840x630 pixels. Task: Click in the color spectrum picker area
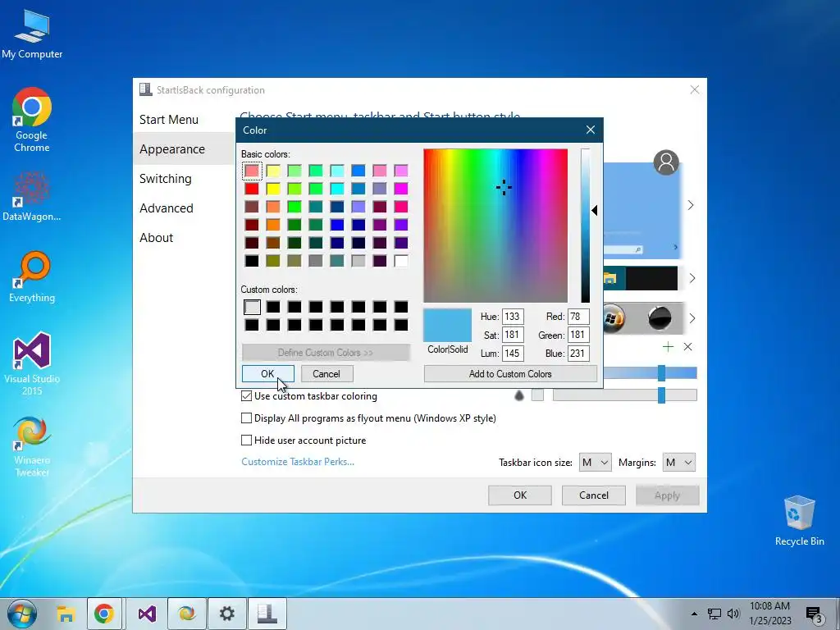coord(495,226)
